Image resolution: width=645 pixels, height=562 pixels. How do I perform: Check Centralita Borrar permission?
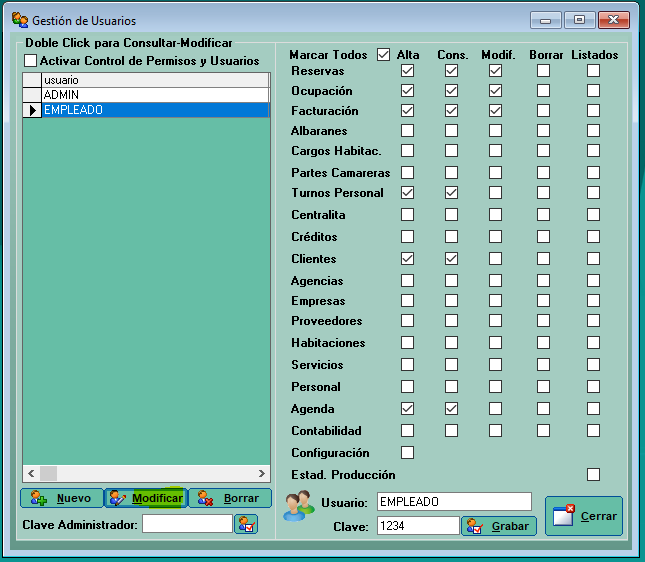click(x=543, y=214)
